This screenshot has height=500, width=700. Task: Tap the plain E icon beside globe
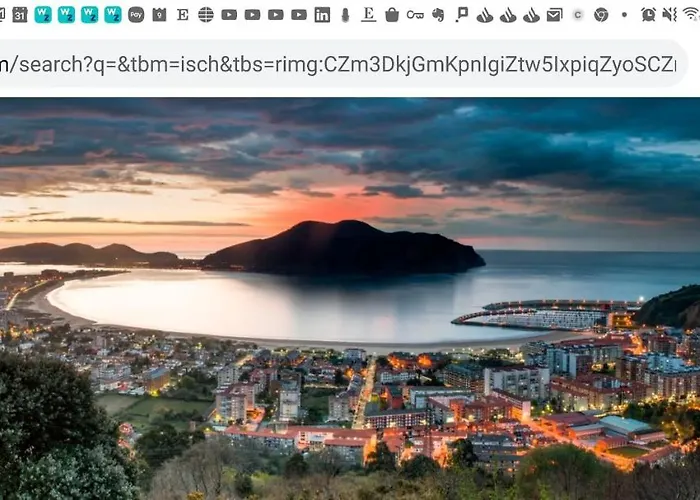(x=182, y=15)
